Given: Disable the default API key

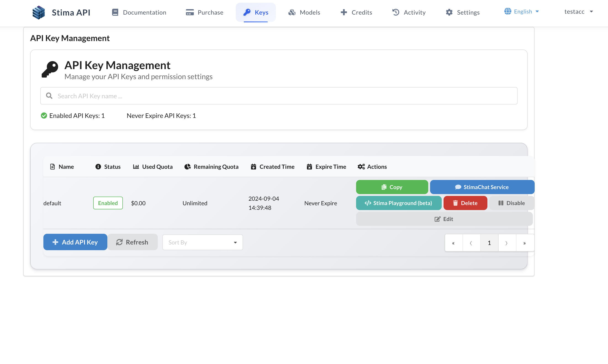Looking at the screenshot, I should point(511,203).
